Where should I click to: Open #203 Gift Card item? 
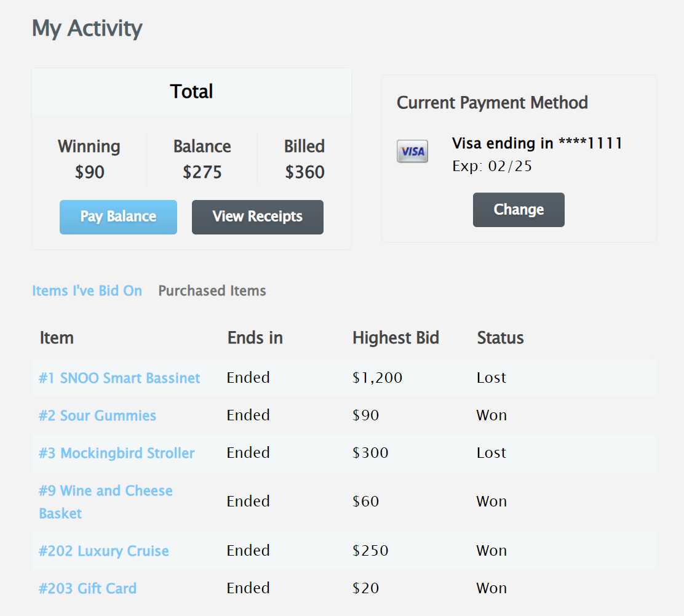coord(88,588)
